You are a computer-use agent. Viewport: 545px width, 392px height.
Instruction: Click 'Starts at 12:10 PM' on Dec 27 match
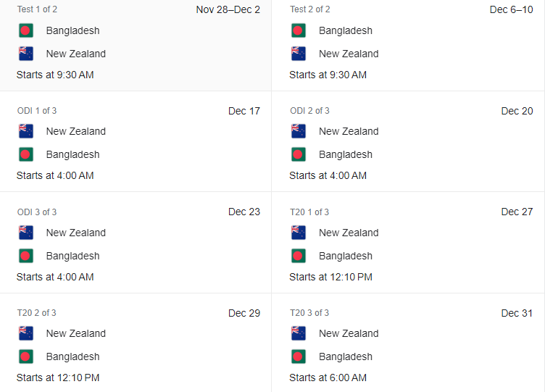click(330, 277)
